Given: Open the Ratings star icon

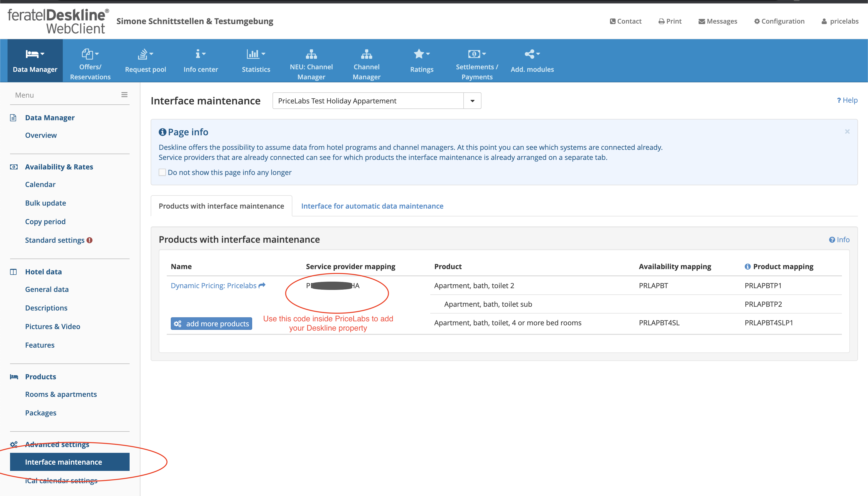Looking at the screenshot, I should click(x=418, y=54).
